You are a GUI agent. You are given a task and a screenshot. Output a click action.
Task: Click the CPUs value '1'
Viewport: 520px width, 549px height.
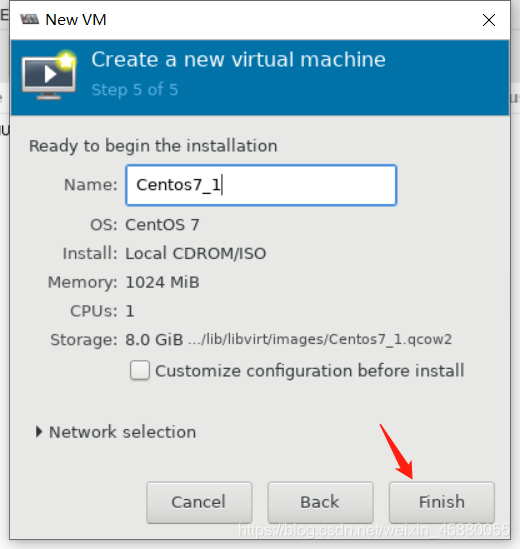(x=130, y=311)
